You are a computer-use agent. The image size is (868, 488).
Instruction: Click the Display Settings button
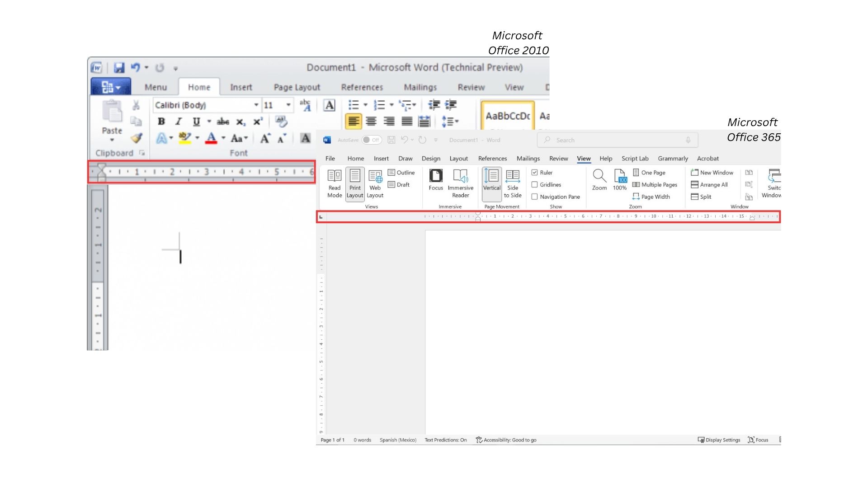coord(719,440)
